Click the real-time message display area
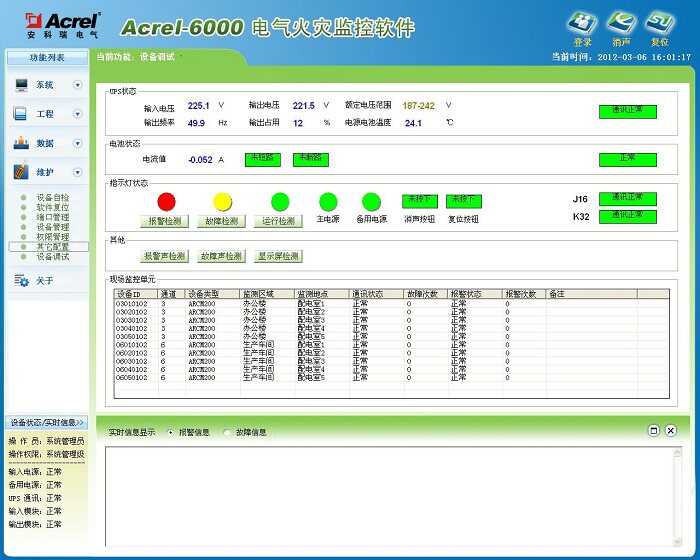Screen dimensions: 700x560 click(388, 496)
